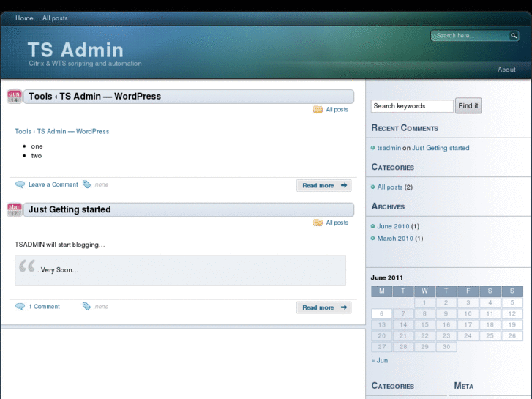
Task: Click the 'TSADMIN will start blogging…' text
Action: pos(60,245)
